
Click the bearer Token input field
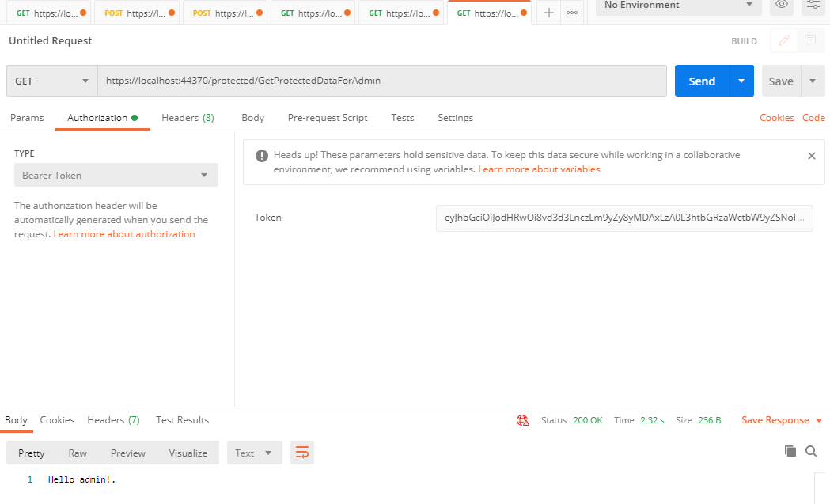pyautogui.click(x=625, y=218)
